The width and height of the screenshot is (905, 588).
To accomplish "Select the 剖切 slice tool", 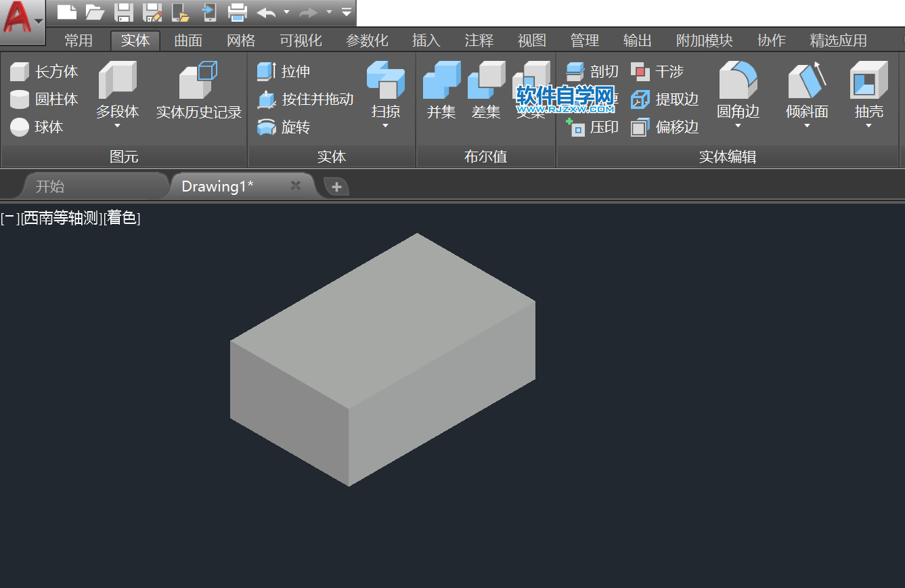I will coord(592,71).
